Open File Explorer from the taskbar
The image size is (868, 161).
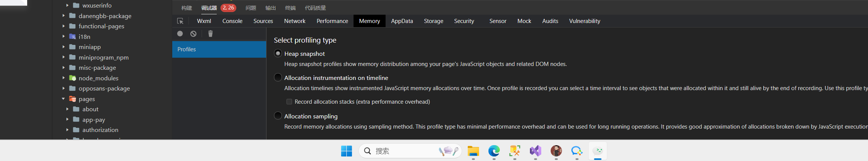tap(473, 151)
